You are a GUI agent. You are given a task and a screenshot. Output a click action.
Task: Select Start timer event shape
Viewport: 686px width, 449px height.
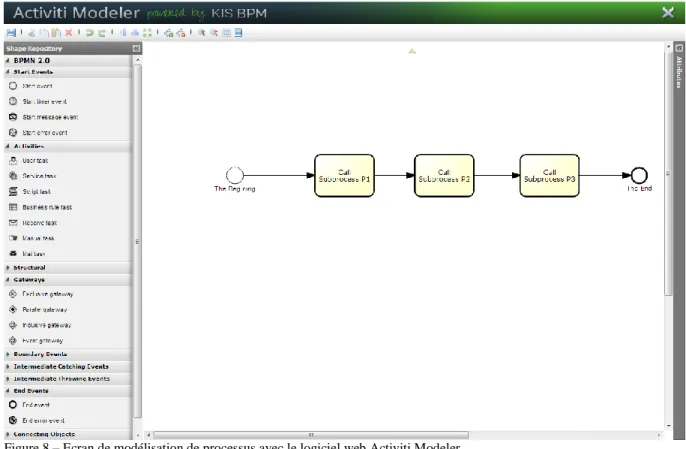[38, 102]
